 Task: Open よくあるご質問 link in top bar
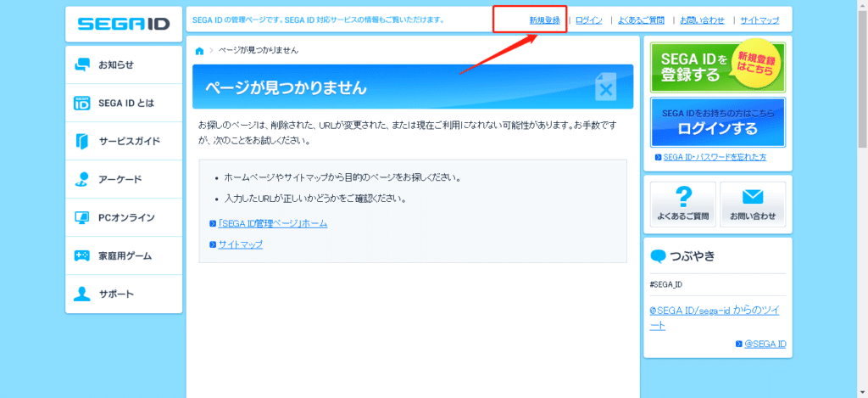tap(641, 20)
